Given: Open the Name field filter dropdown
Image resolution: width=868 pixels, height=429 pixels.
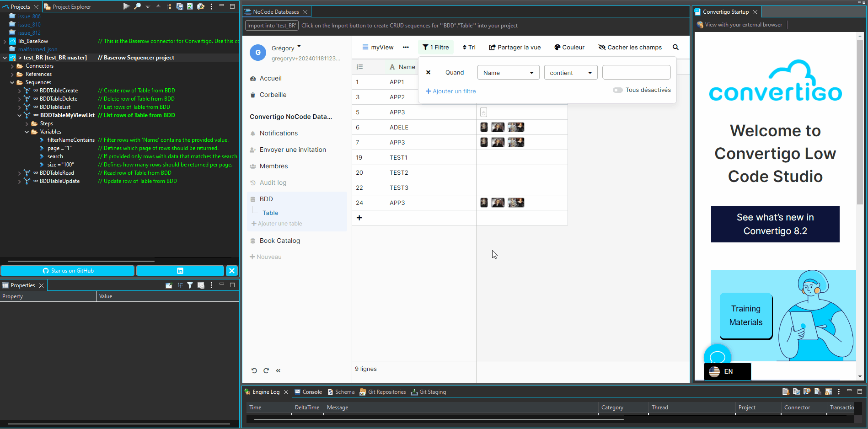Looking at the screenshot, I should (508, 73).
